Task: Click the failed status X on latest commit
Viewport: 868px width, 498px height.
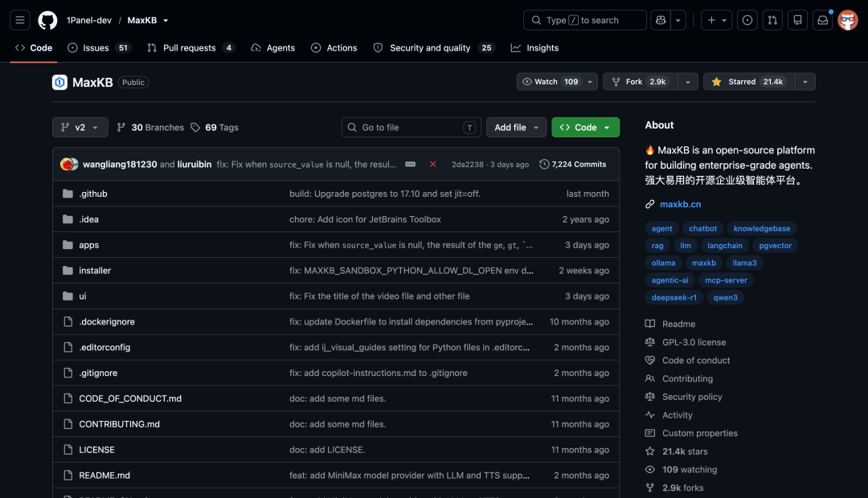Action: click(x=433, y=165)
